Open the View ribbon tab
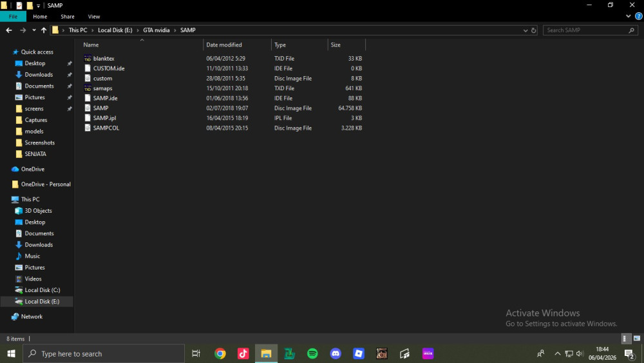 pos(93,17)
